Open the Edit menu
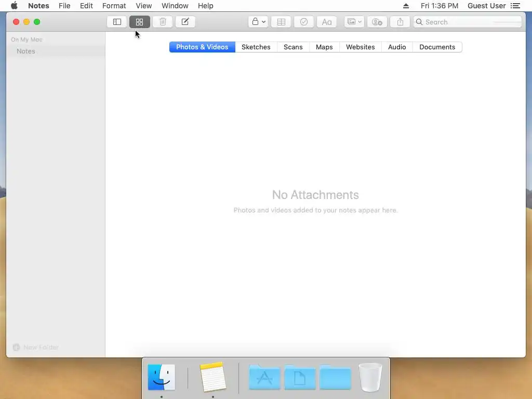 click(87, 6)
